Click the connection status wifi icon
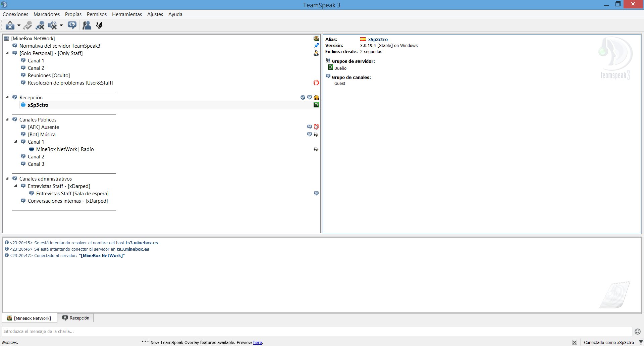644x346 pixels. [x=640, y=342]
